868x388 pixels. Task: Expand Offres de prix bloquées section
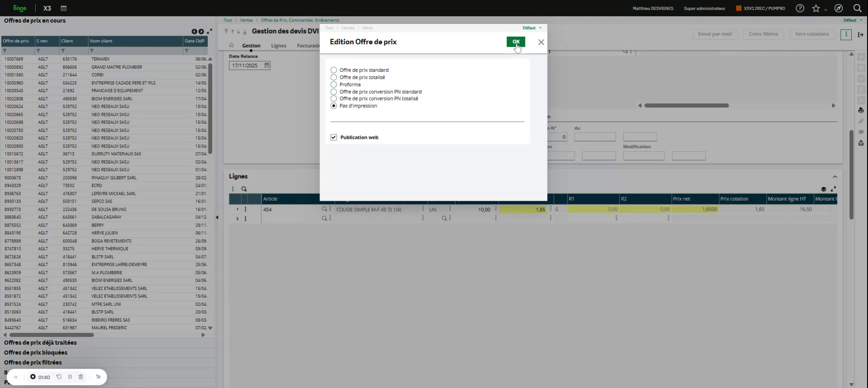pos(36,353)
